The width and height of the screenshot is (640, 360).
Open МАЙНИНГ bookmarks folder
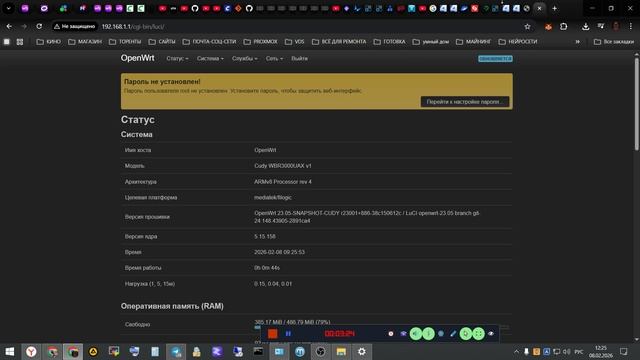(x=473, y=42)
